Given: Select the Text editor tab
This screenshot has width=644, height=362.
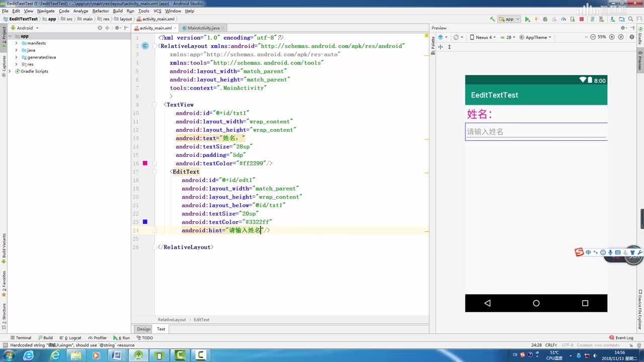Looking at the screenshot, I should pyautogui.click(x=161, y=329).
